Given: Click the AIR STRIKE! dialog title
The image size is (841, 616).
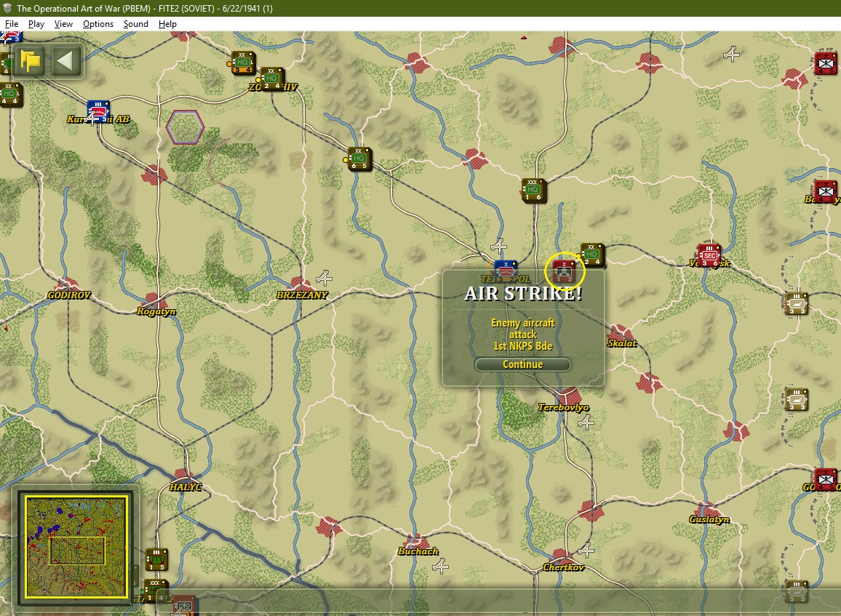Looking at the screenshot, I should click(x=523, y=294).
